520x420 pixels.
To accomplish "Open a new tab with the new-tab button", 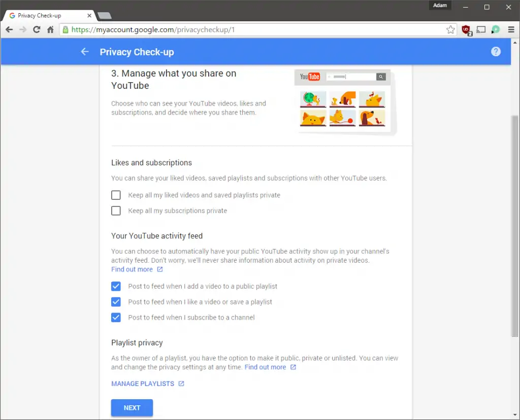I will click(x=105, y=16).
